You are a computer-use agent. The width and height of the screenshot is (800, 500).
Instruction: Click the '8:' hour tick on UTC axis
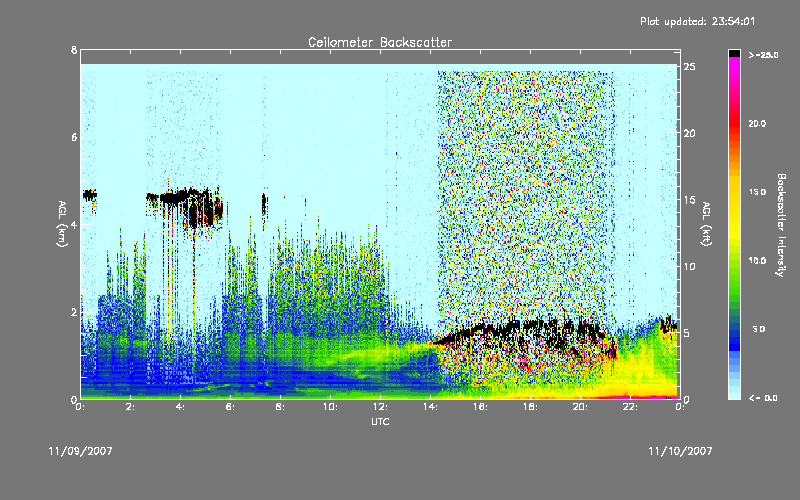pos(280,407)
